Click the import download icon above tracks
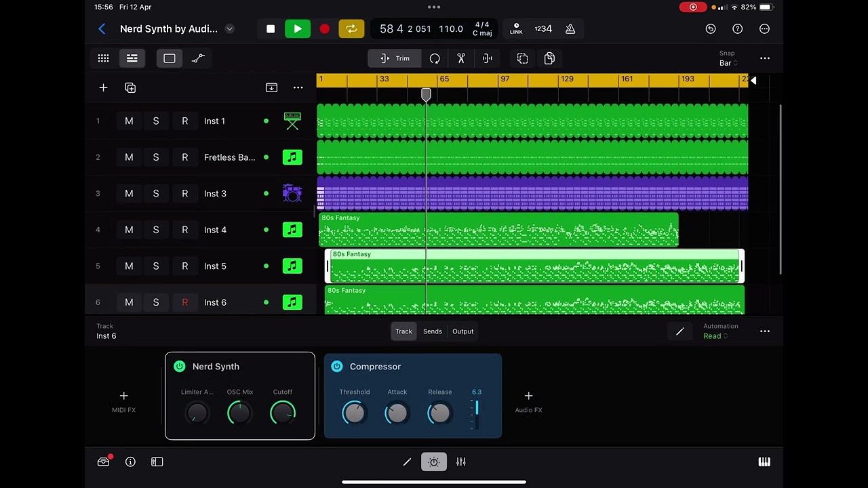The width and height of the screenshot is (868, 488). tap(271, 87)
